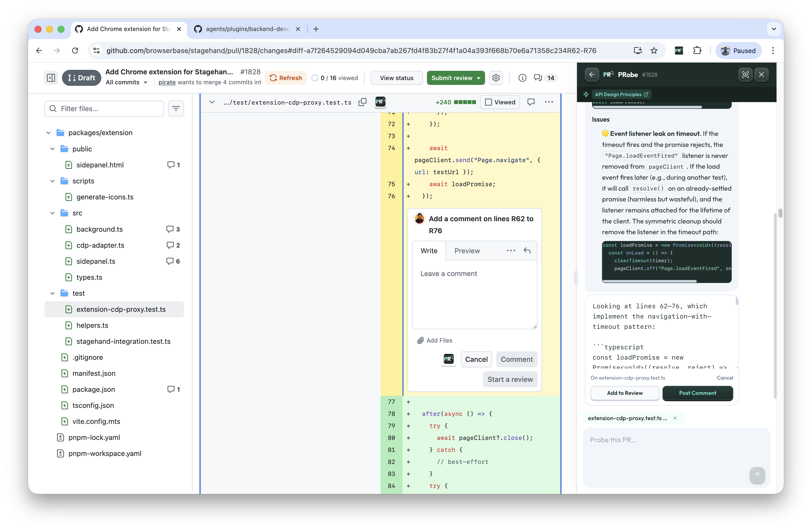The image size is (812, 531).
Task: Collapse the extension-cdp-proxy.test.ts diff
Action: click(x=212, y=102)
